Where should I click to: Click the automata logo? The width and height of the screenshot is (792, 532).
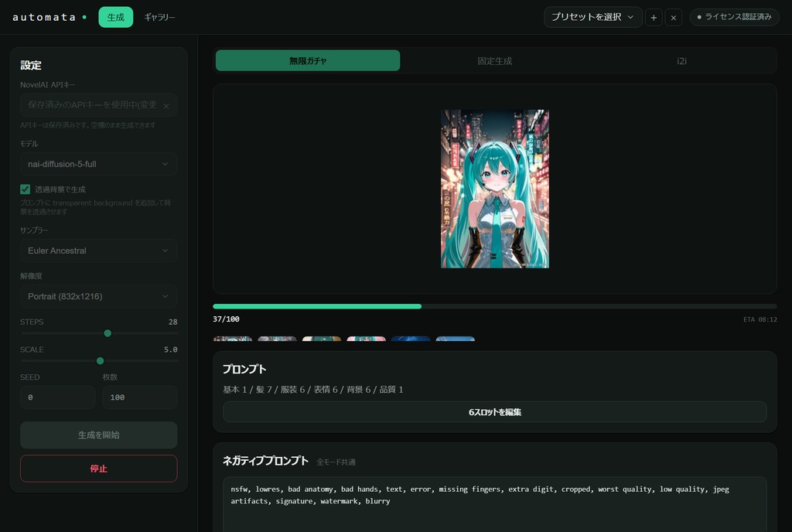click(49, 17)
